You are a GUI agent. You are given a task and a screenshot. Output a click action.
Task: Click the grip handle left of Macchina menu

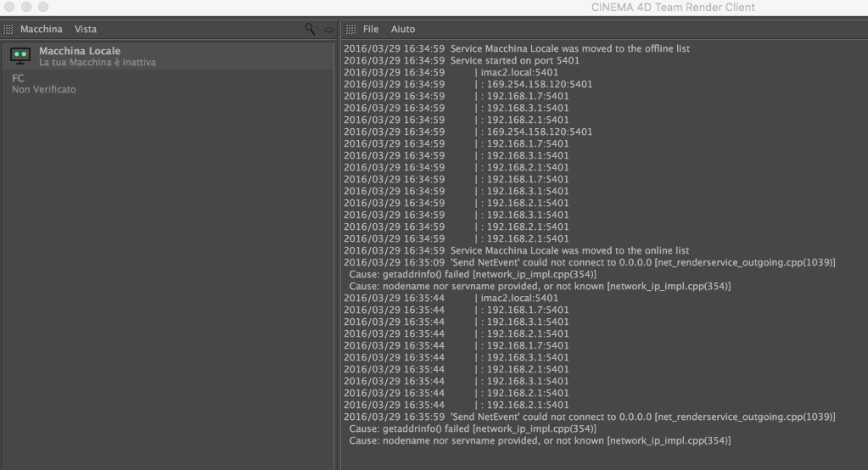tap(8, 30)
